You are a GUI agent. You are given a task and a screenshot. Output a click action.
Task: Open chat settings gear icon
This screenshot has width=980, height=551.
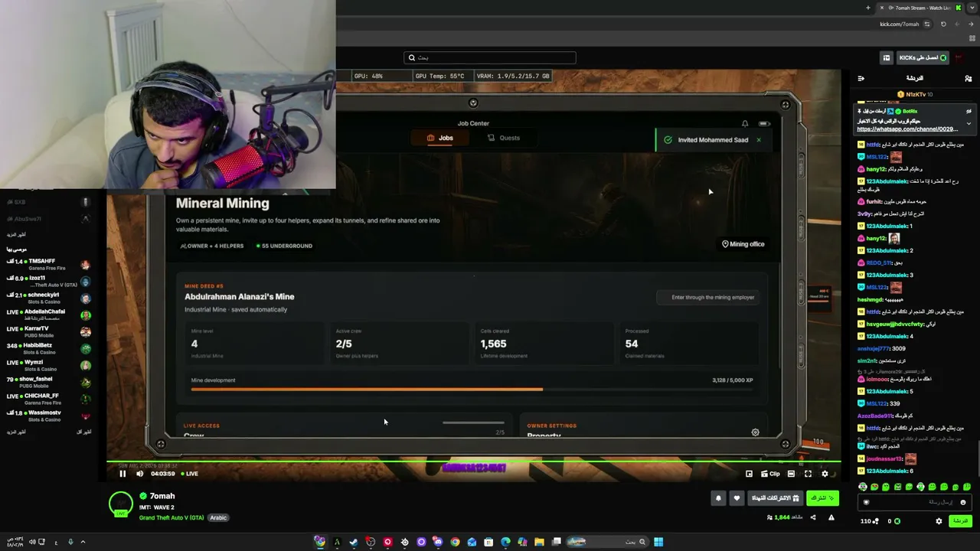(x=939, y=521)
